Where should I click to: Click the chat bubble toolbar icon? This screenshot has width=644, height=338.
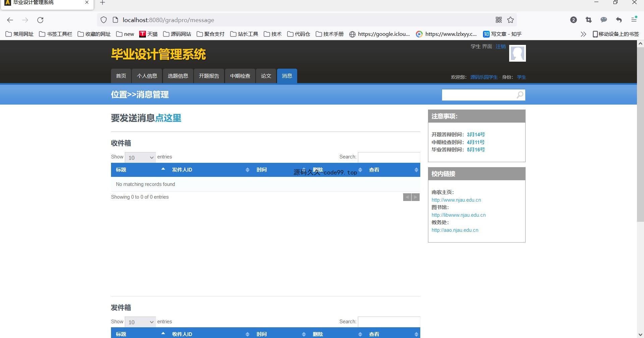coord(604,20)
